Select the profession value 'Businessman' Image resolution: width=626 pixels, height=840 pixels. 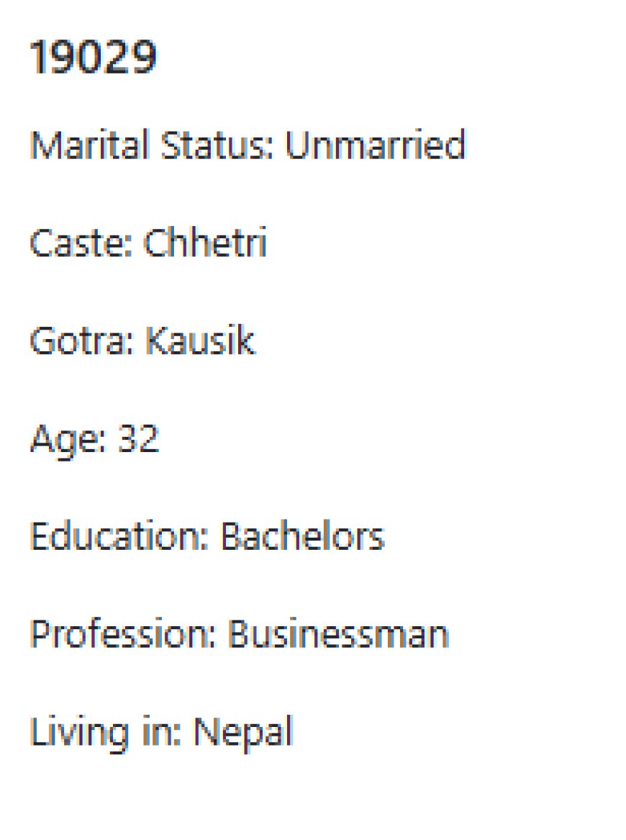(338, 636)
